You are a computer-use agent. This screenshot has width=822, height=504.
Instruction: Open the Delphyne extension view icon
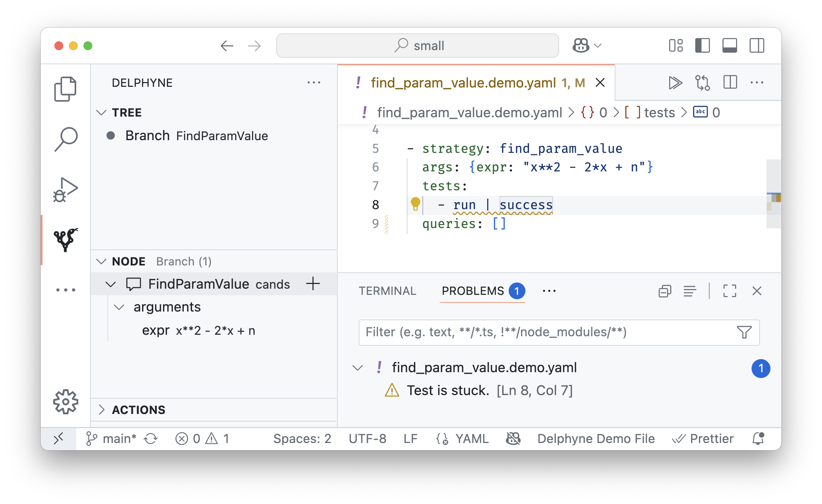point(65,240)
